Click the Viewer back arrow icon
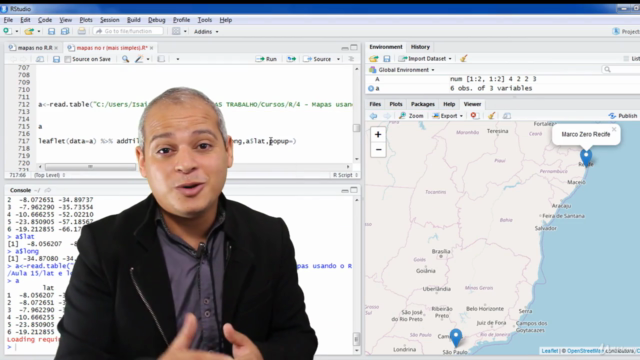The image size is (640, 360). 373,116
